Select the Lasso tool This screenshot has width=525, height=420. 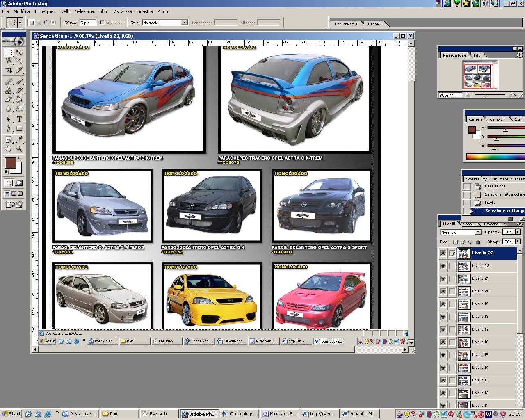pyautogui.click(x=9, y=61)
